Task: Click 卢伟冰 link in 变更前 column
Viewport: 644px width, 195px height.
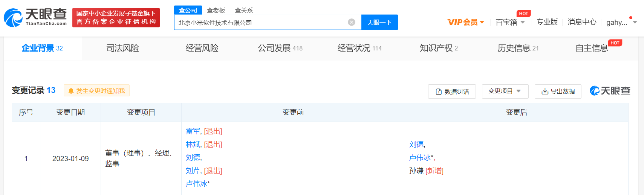Action: tap(196, 184)
